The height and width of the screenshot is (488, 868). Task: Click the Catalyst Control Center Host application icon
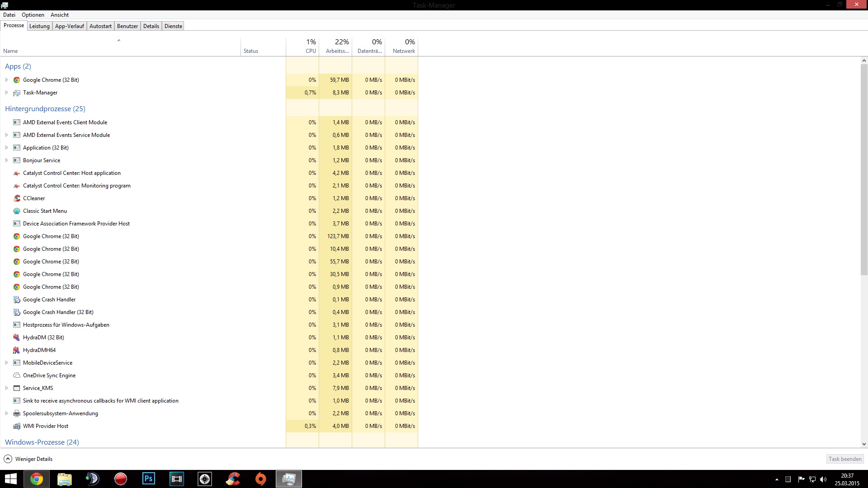[17, 173]
